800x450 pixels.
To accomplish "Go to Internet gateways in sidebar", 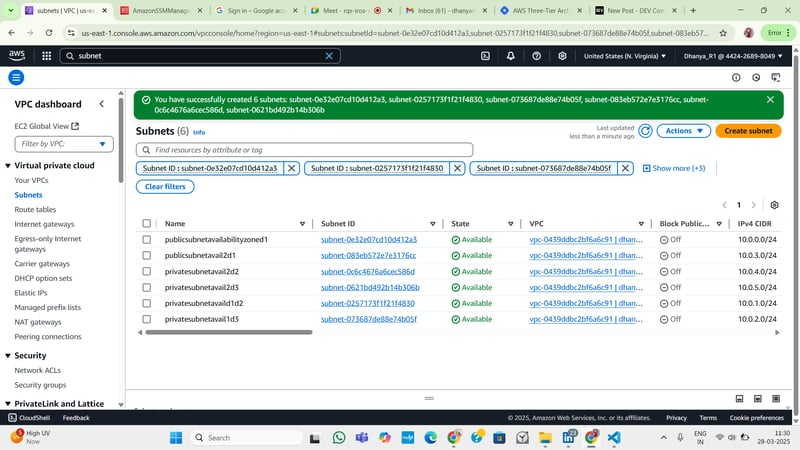I will click(x=44, y=224).
